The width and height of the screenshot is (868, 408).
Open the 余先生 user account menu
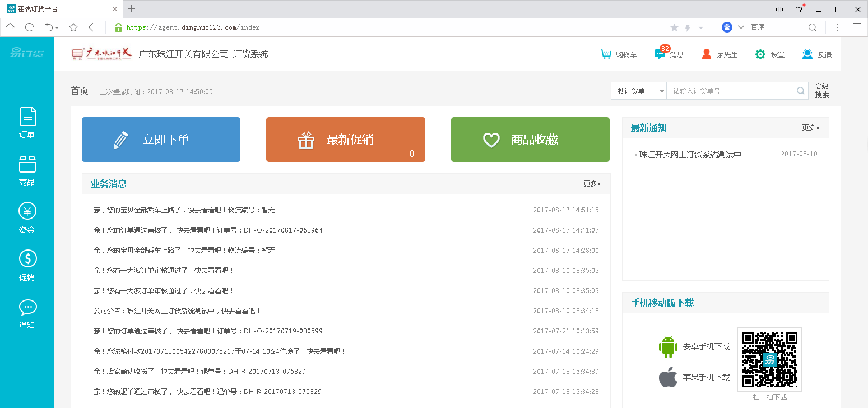[x=720, y=54]
